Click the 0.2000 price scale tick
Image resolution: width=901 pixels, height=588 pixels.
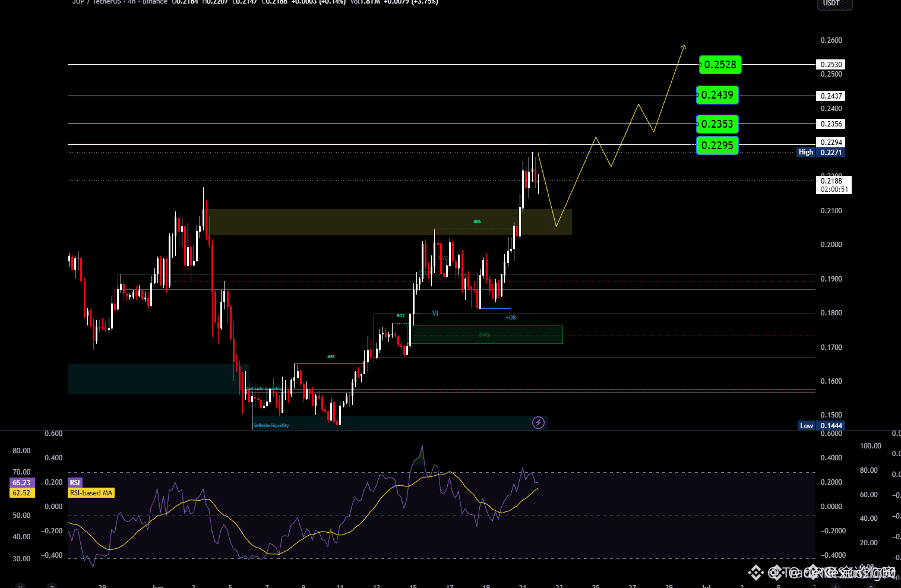coord(831,245)
